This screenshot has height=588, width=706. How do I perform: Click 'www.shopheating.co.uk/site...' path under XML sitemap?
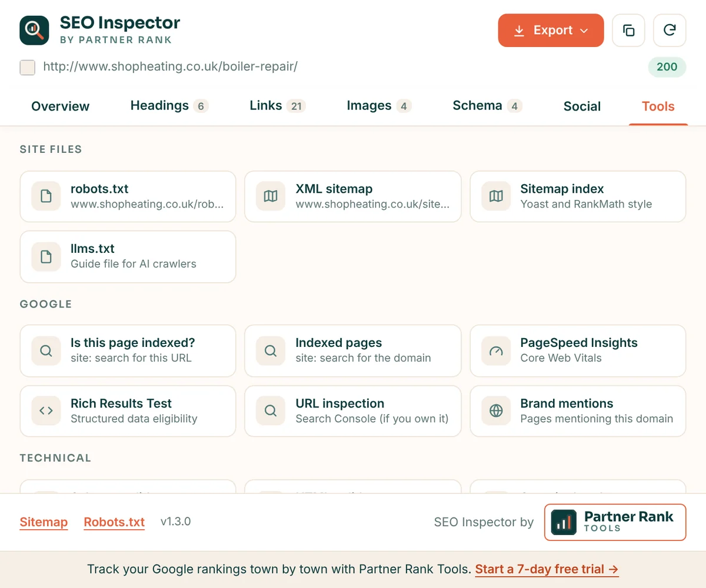coord(372,204)
